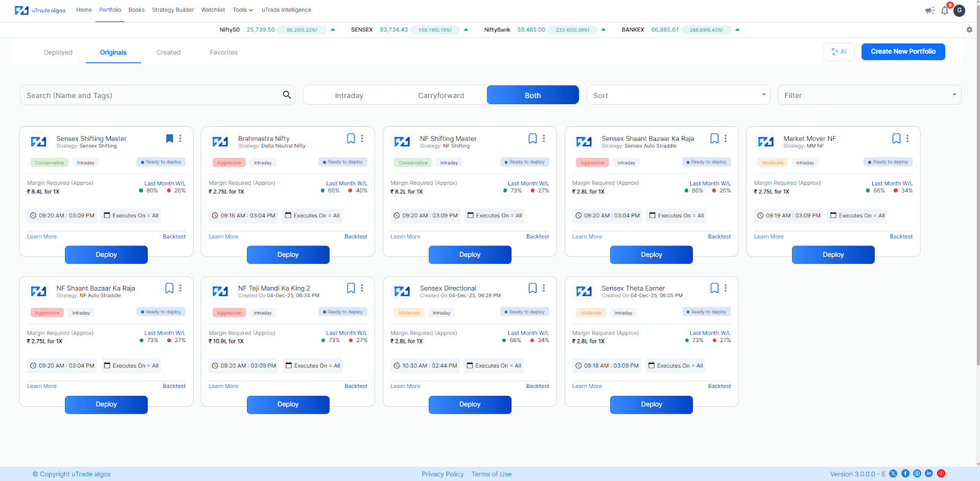Screen dimensions: 980x481
Task: Open Sensex Theta Earner three-dot menu
Action: (x=726, y=288)
